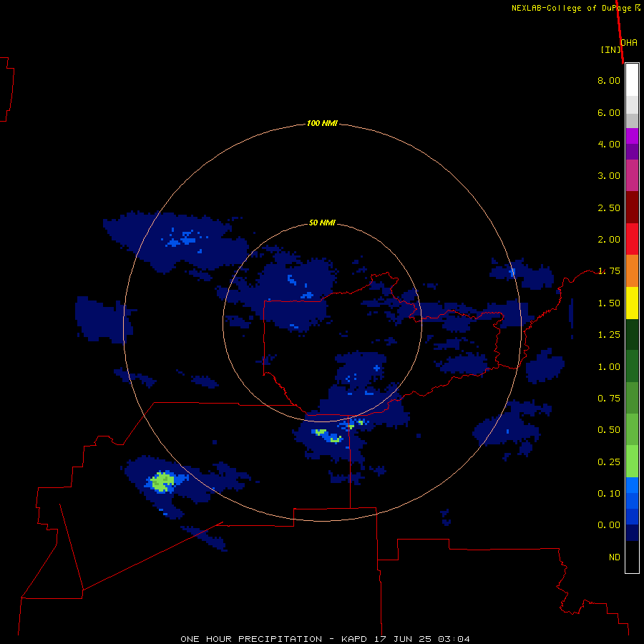Select the 0.25 legend value
This screenshot has height=644, width=644.
point(609,462)
